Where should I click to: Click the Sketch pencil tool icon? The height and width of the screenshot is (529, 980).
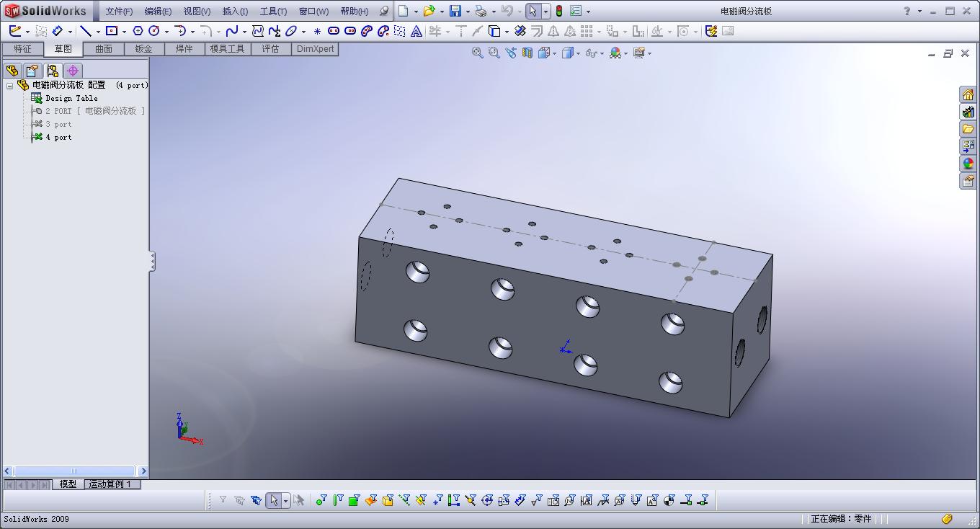coord(15,31)
